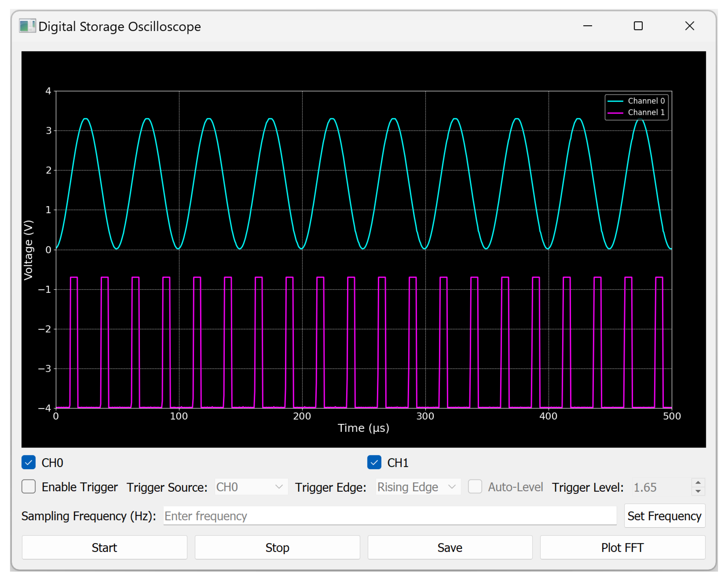Uncheck the CH1 channel checkbox

click(x=374, y=462)
